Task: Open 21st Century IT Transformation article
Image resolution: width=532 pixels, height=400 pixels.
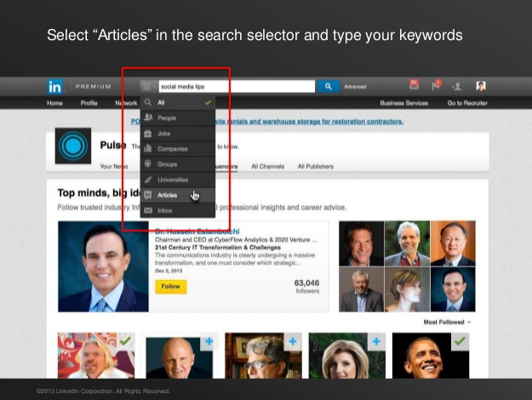Action: (x=218, y=248)
